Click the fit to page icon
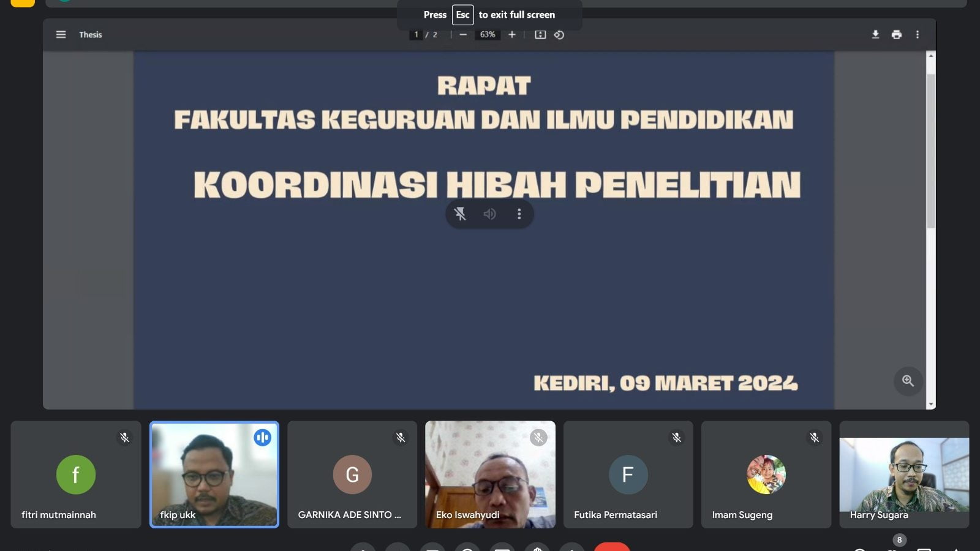This screenshot has width=980, height=551. pyautogui.click(x=540, y=35)
